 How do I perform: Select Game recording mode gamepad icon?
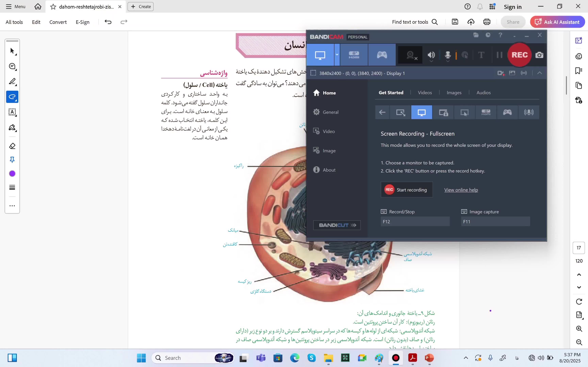[x=382, y=55]
